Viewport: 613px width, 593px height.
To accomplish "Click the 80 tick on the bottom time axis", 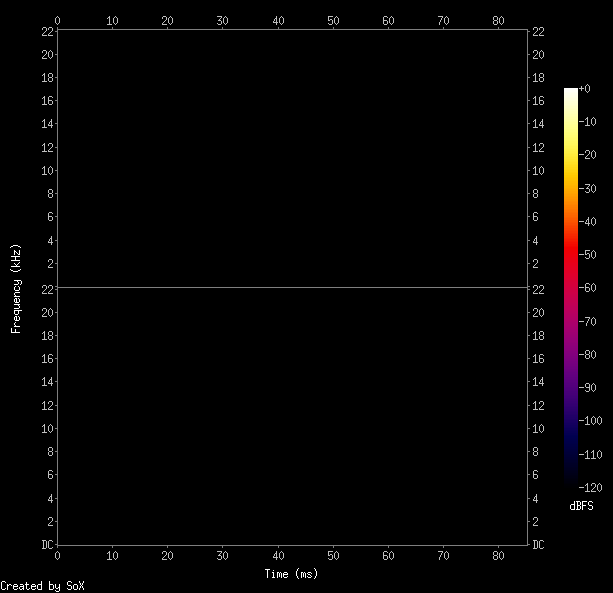I will point(498,555).
